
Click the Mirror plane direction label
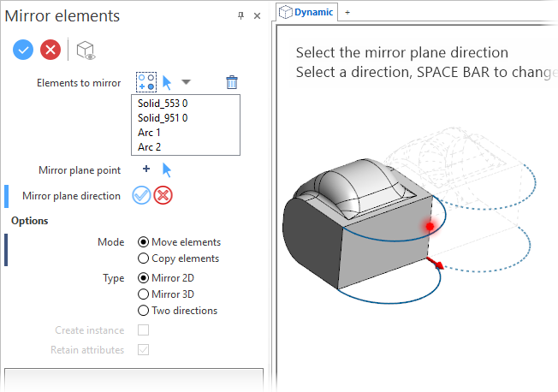pyautogui.click(x=71, y=196)
